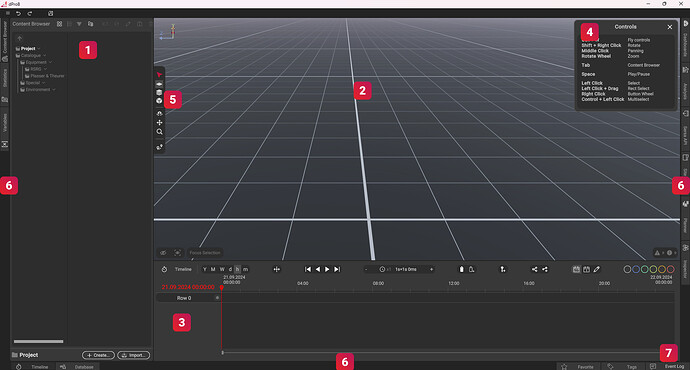690x370 pixels.
Task: Click the undo arrow in top toolbar
Action: click(x=18, y=14)
